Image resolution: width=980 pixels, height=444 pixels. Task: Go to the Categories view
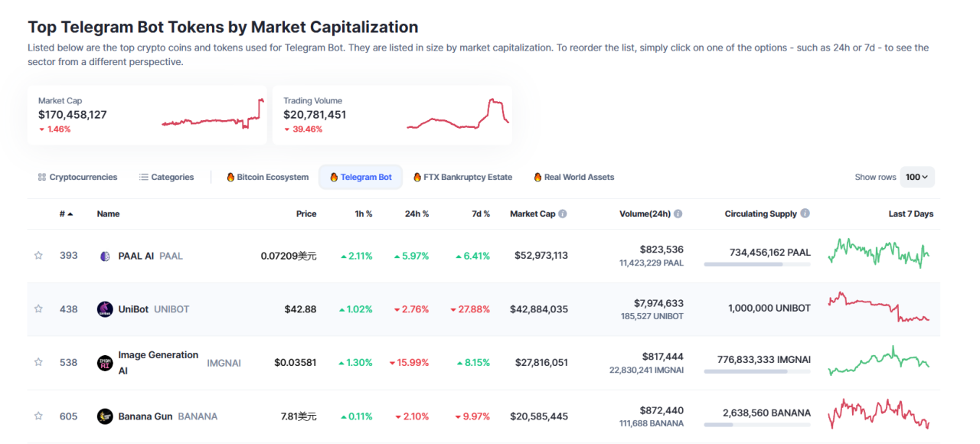(x=166, y=177)
